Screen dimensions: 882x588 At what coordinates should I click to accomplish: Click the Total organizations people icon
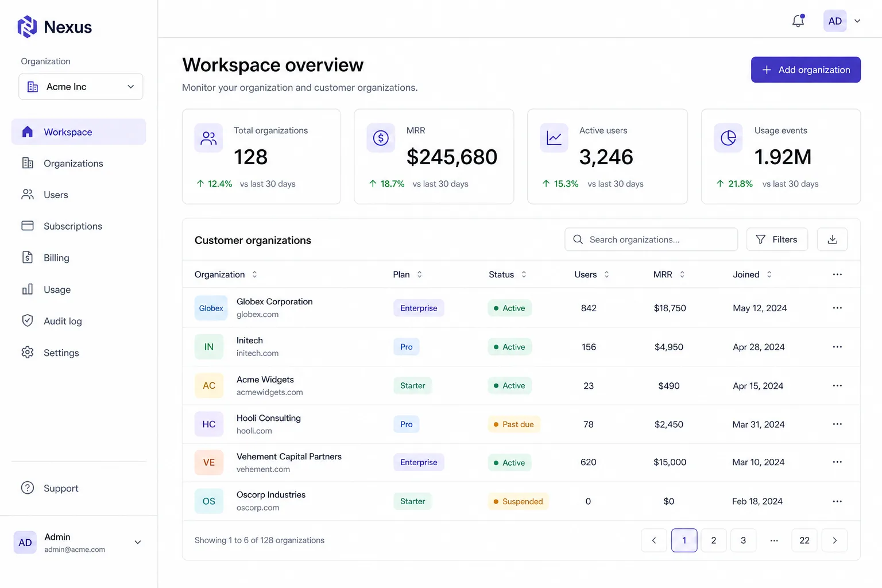208,138
